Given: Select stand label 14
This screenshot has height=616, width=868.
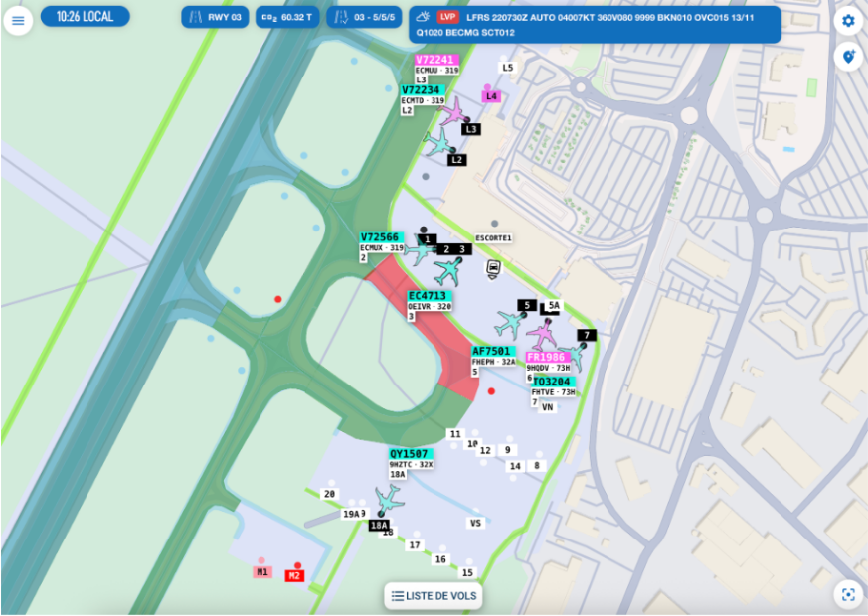Looking at the screenshot, I should 515,466.
